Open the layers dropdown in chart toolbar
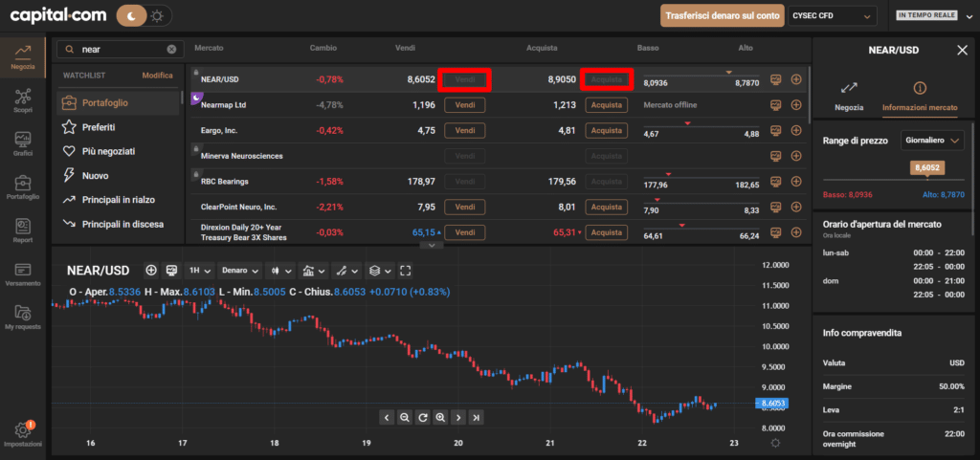This screenshot has width=980, height=460. tap(379, 271)
